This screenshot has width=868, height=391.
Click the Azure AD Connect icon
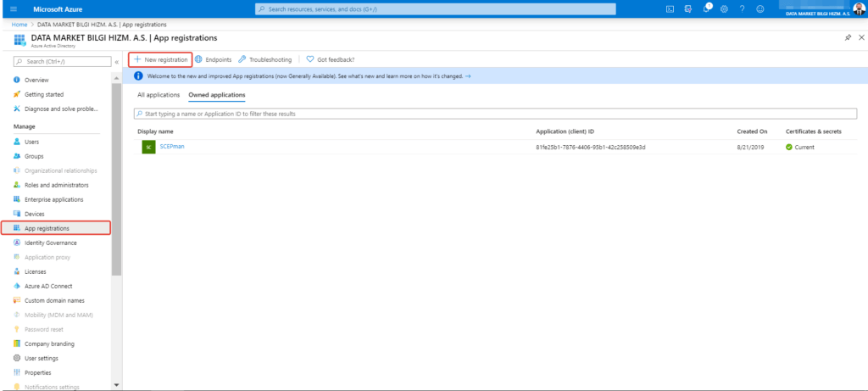[x=17, y=286]
